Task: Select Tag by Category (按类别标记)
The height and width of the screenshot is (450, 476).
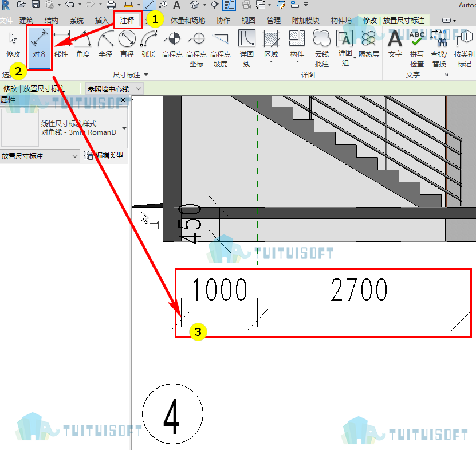Action: point(464,49)
